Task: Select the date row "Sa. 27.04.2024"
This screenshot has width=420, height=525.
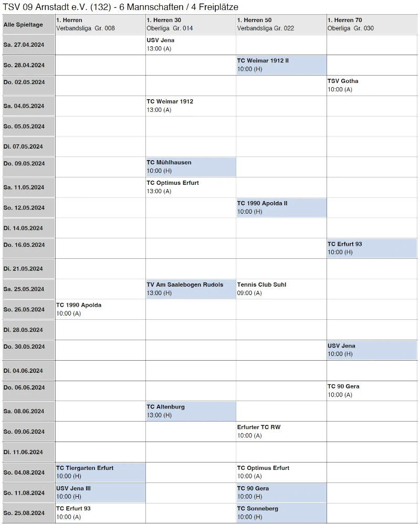Action: [28, 45]
